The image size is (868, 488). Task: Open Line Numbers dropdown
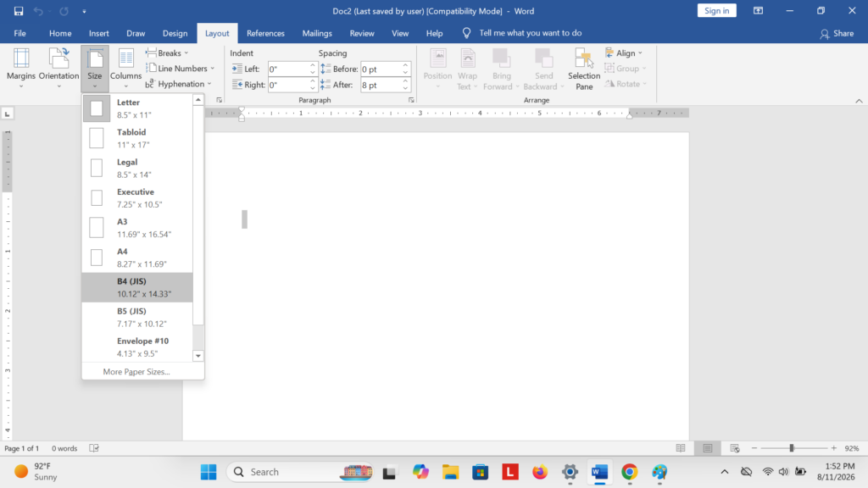pyautogui.click(x=180, y=69)
